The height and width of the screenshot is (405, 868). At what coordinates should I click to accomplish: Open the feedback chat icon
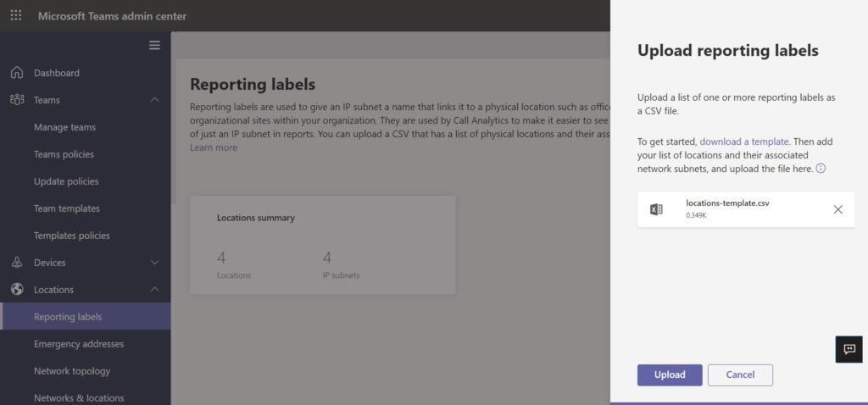point(849,349)
